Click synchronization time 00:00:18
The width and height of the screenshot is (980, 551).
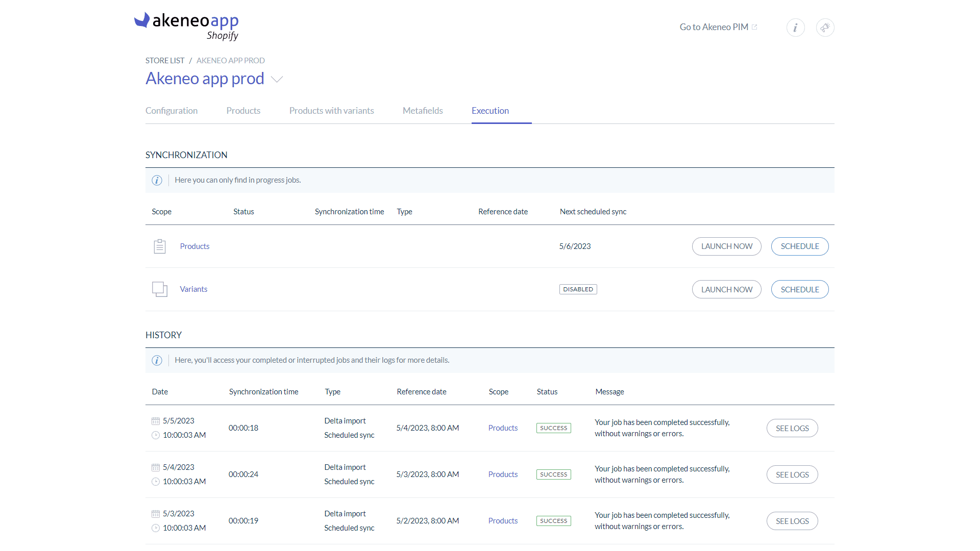click(243, 428)
